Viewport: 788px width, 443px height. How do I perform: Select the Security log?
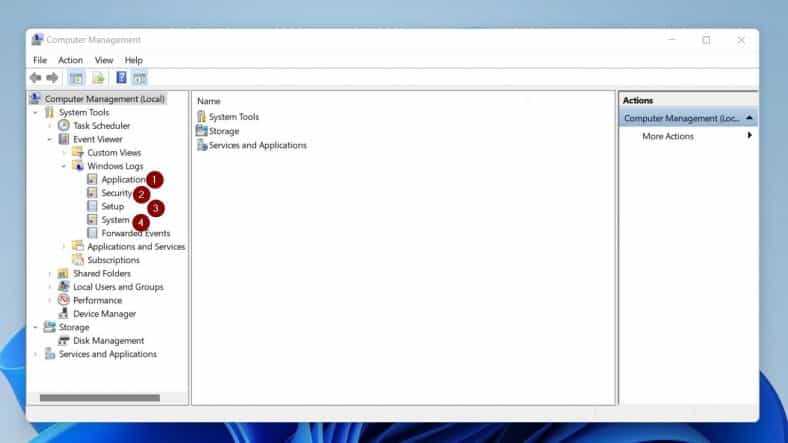coord(116,193)
